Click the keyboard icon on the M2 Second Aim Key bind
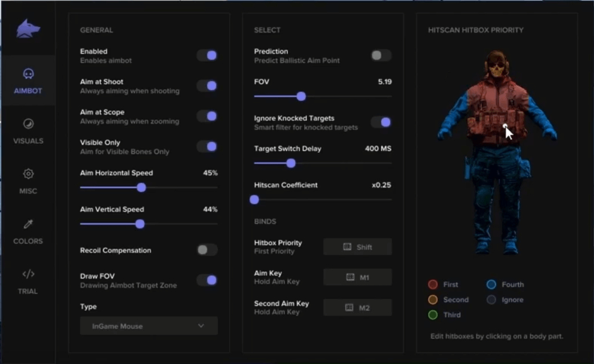Screen dimensions: 594x364 pyautogui.click(x=348, y=306)
